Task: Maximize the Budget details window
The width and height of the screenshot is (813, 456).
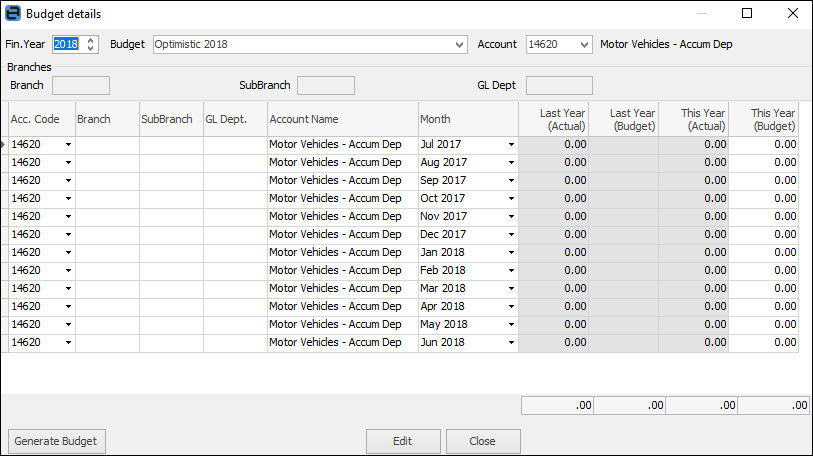Action: 747,14
